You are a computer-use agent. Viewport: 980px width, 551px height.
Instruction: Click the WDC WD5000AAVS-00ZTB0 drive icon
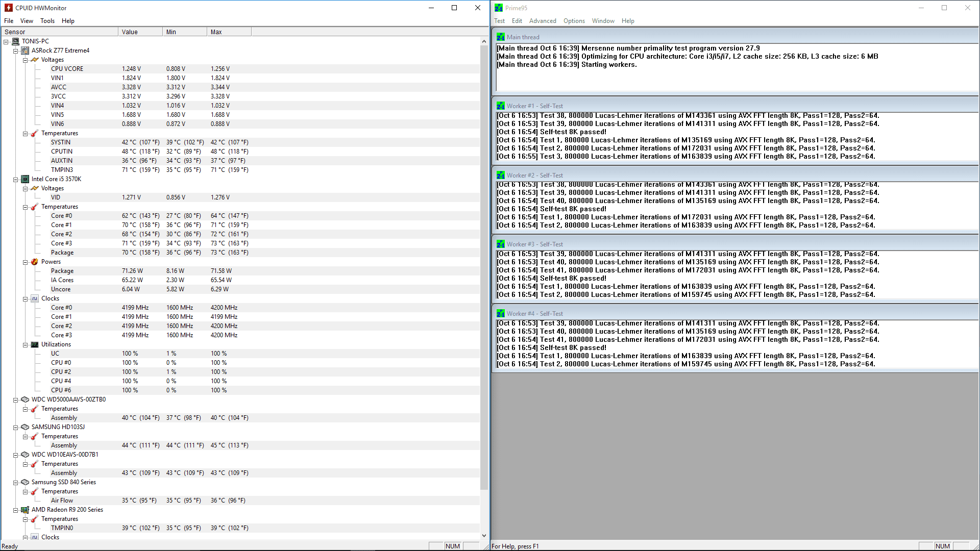[x=25, y=399]
